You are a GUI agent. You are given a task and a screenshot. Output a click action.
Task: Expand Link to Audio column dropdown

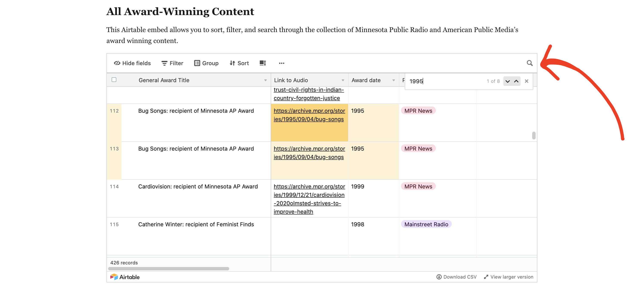[x=343, y=80]
